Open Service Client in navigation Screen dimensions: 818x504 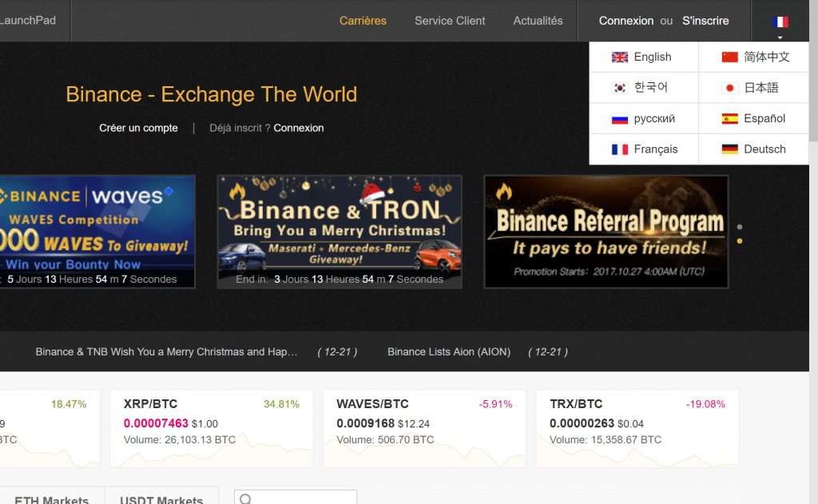[x=450, y=21]
